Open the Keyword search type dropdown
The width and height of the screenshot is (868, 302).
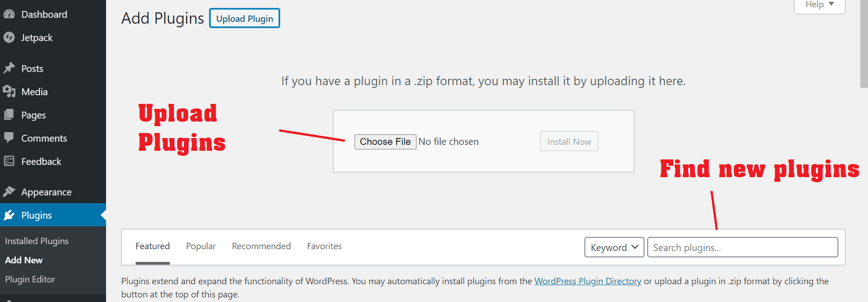[x=614, y=247]
